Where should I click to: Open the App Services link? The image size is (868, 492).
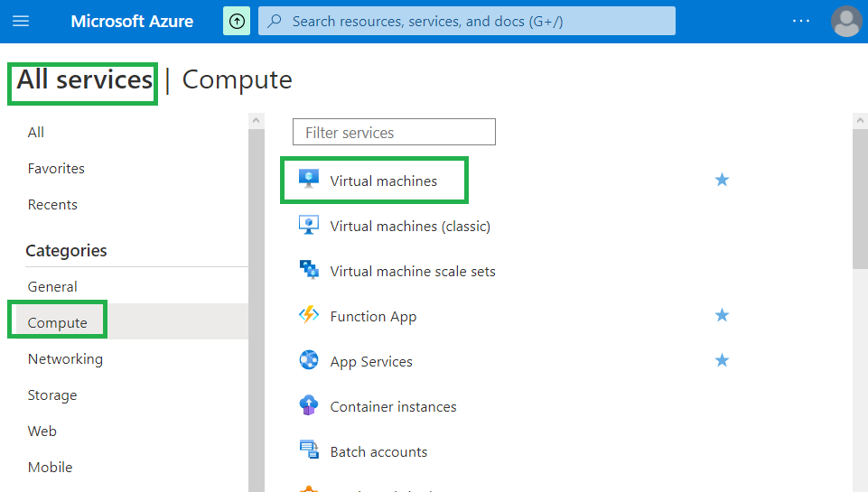point(371,362)
